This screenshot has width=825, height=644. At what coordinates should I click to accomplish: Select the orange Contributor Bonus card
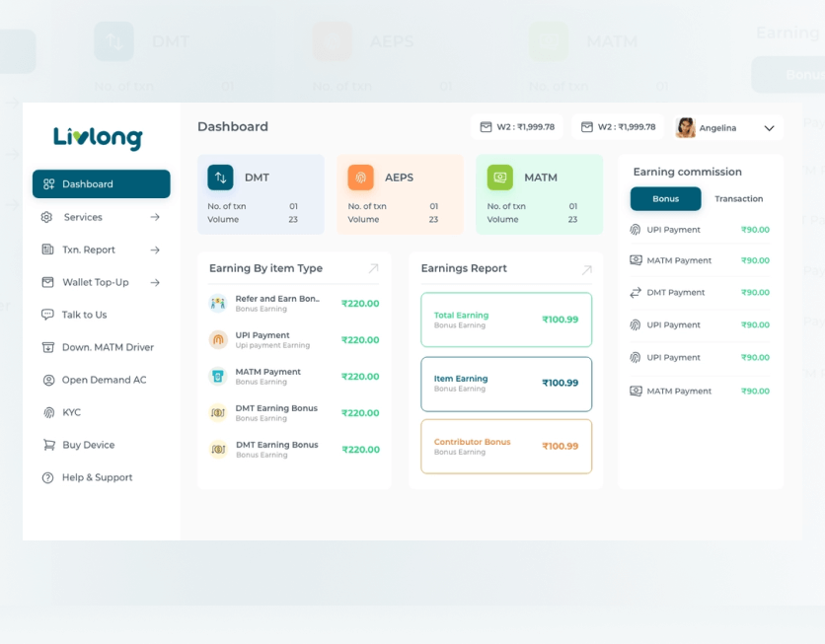pos(506,446)
